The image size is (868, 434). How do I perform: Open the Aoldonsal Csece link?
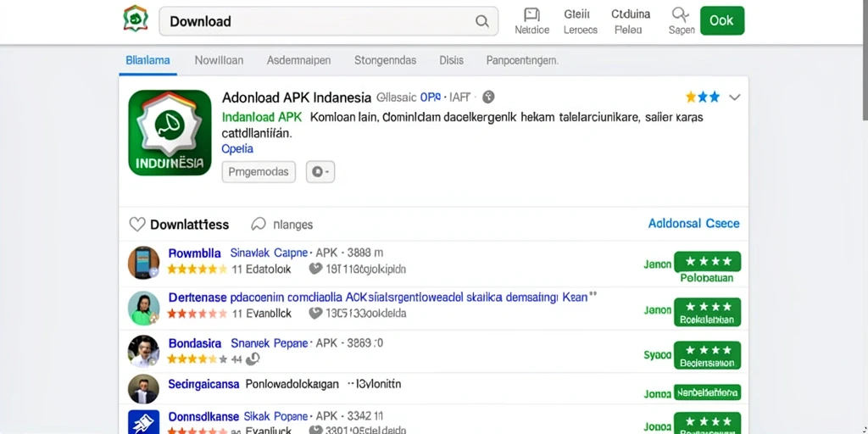click(693, 224)
